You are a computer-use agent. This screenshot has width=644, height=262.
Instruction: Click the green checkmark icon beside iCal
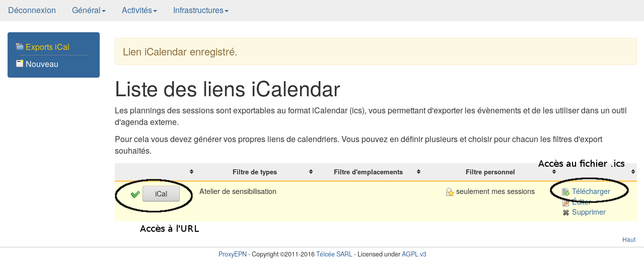tap(135, 194)
